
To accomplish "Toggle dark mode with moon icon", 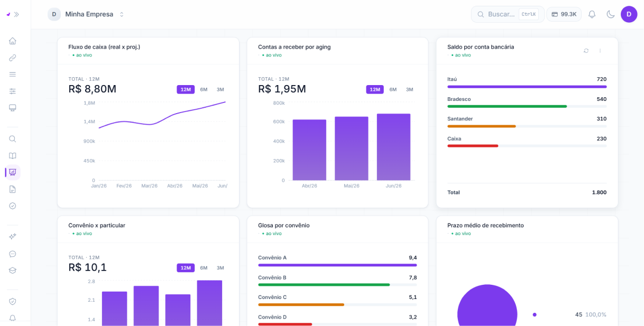I will 611,14.
